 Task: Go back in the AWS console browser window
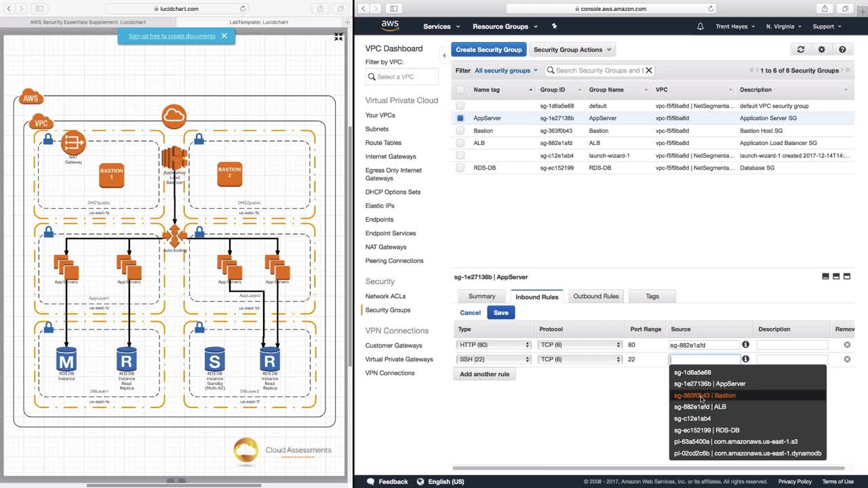click(x=363, y=9)
